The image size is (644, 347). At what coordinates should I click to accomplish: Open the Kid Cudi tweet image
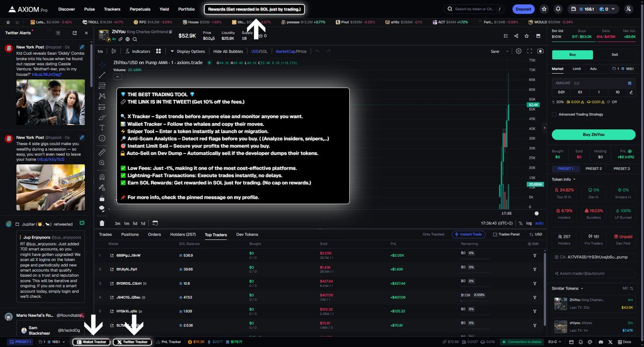click(x=50, y=103)
